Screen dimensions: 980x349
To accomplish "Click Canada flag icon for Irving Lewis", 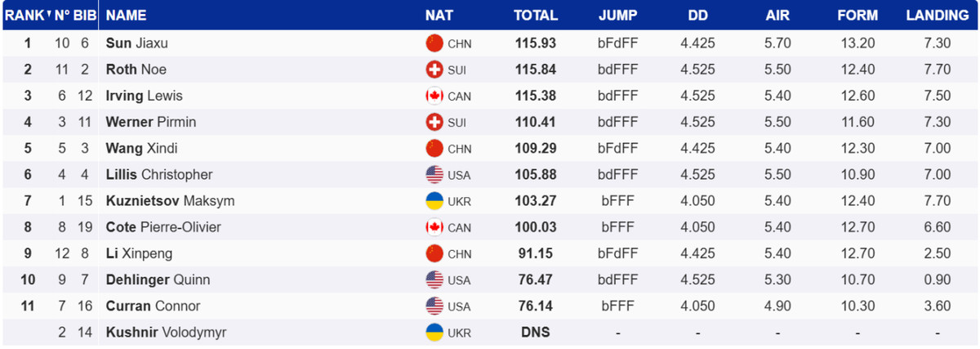I will (x=434, y=96).
